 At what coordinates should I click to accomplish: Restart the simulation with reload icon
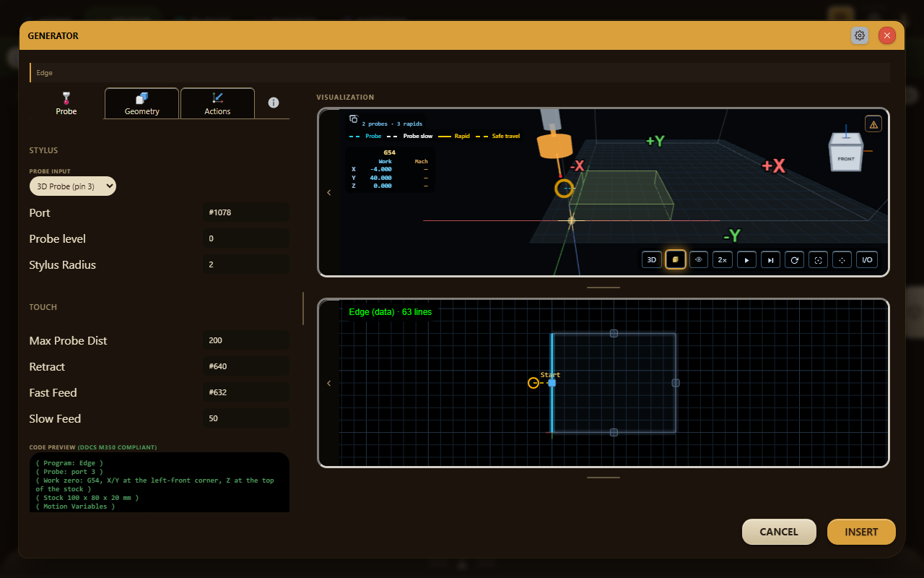tap(794, 260)
